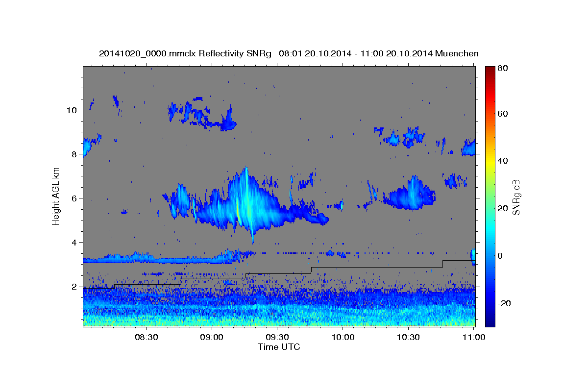
Task: Click the colorbar value 40
Action: pos(504,161)
